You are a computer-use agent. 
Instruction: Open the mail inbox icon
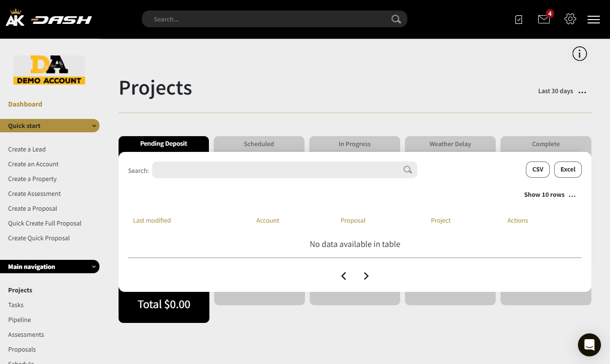[544, 19]
